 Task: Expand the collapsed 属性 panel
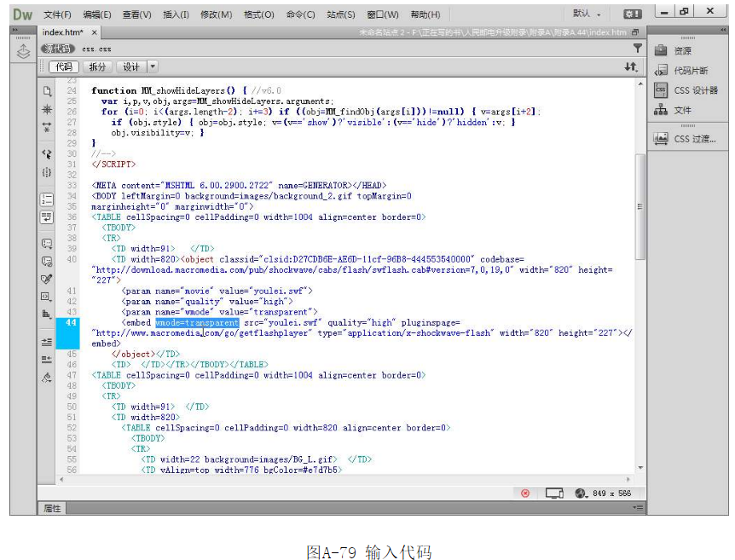tap(52, 508)
